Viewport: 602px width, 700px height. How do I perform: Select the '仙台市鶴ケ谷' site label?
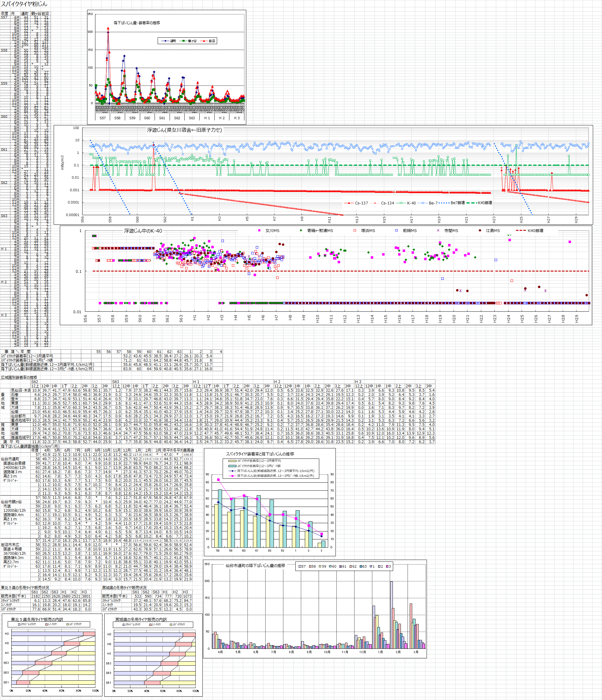[x=11, y=502]
